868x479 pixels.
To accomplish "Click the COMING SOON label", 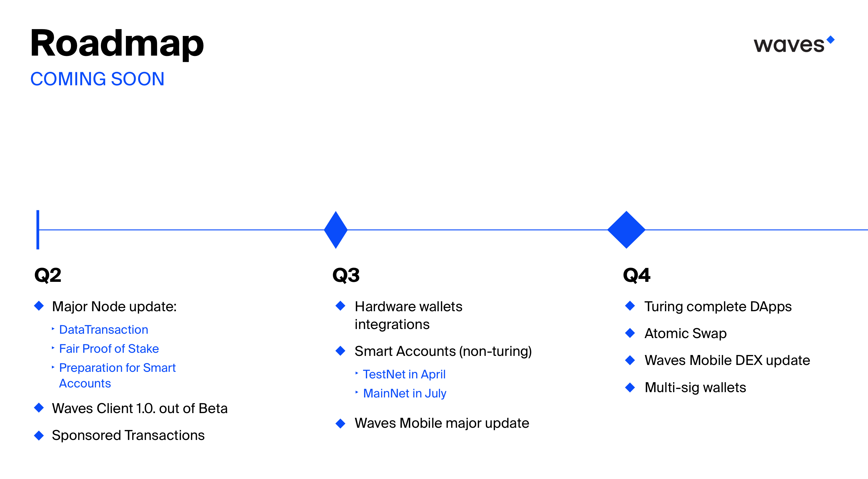I will point(92,75).
